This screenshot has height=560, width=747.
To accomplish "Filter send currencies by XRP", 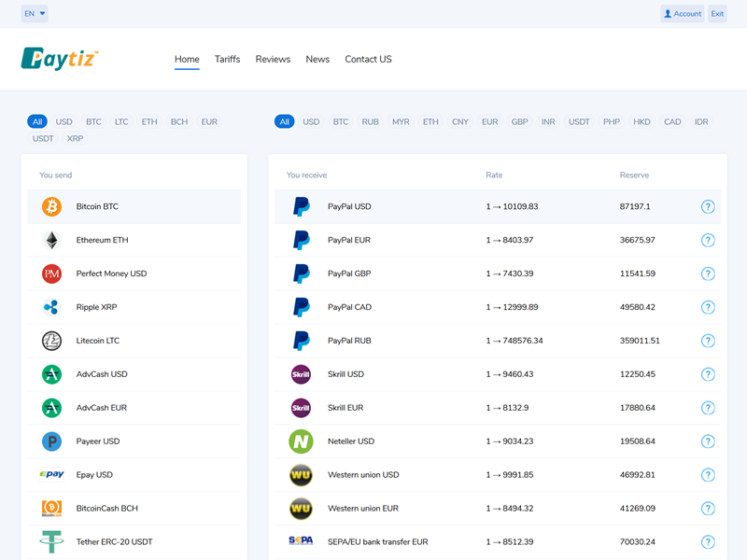I will pos(75,138).
